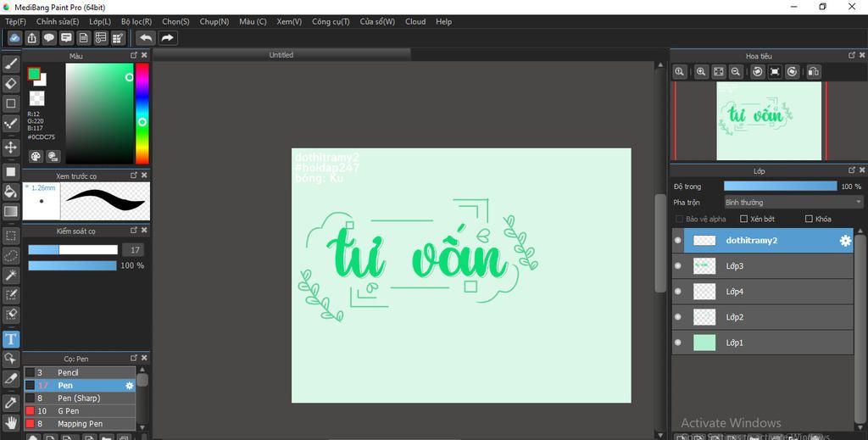
Task: Select the Brush tool in left toolbar
Action: pos(10,64)
